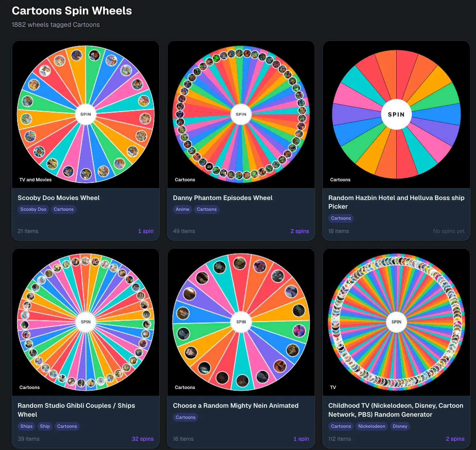The image size is (476, 450).
Task: Open Random Hazbin Hotel and Helluva Boss ship Picker
Action: [x=396, y=202]
